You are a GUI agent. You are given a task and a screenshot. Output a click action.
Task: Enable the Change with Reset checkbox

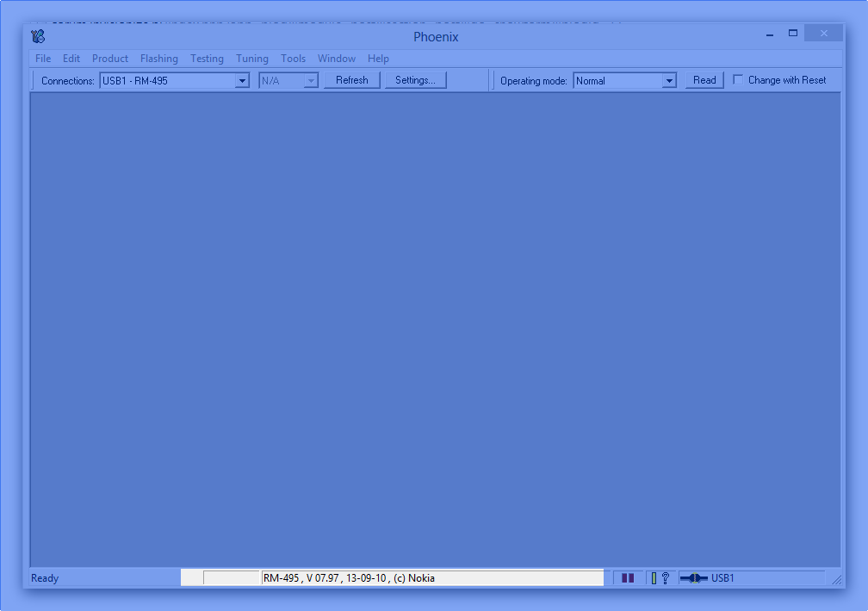click(x=738, y=80)
